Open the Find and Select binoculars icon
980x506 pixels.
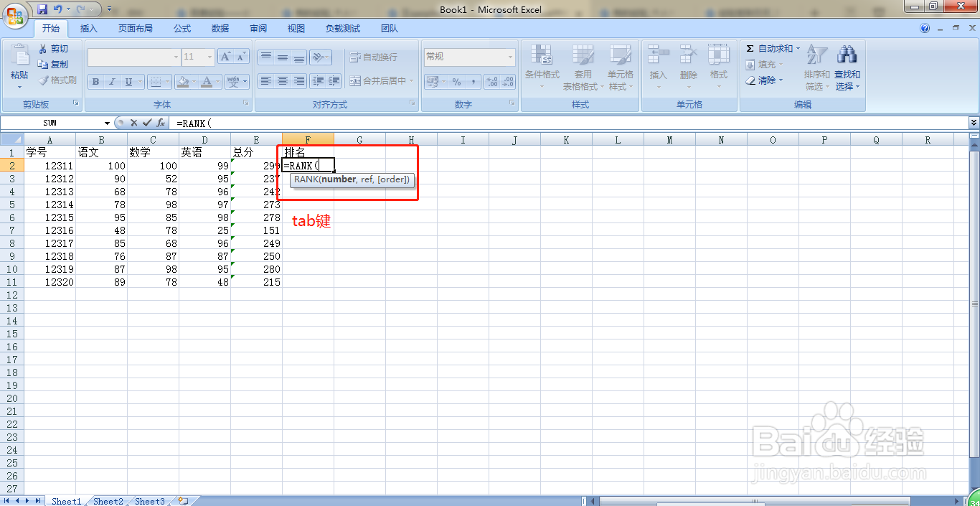847,53
